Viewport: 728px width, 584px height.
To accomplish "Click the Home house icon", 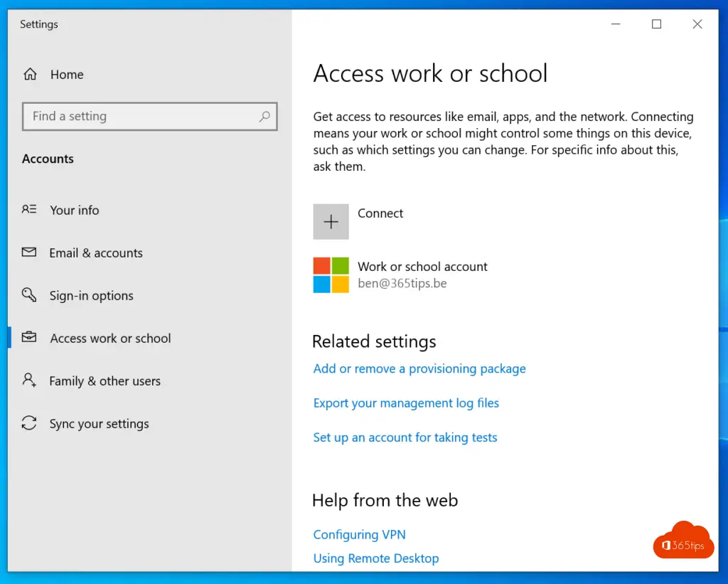I will [30, 75].
